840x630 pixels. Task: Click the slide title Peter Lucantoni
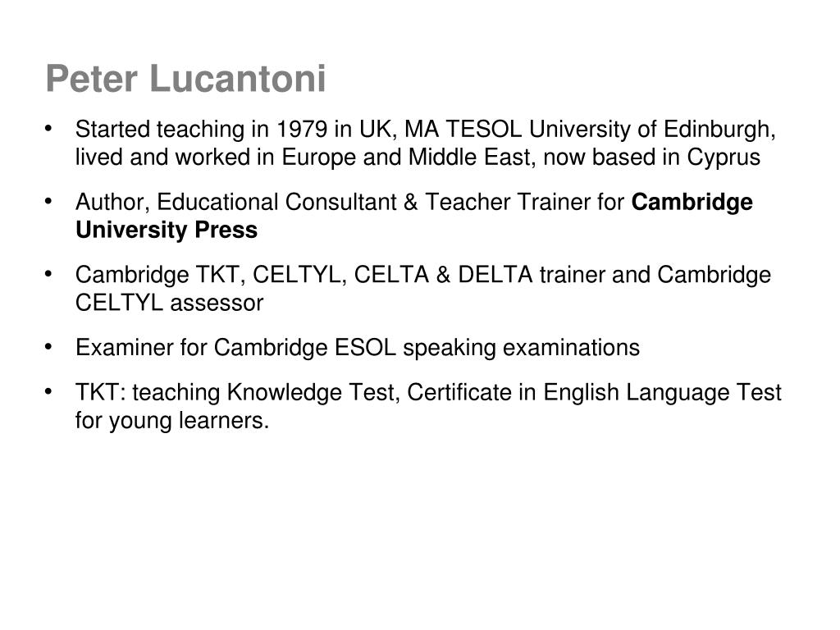[x=186, y=79]
